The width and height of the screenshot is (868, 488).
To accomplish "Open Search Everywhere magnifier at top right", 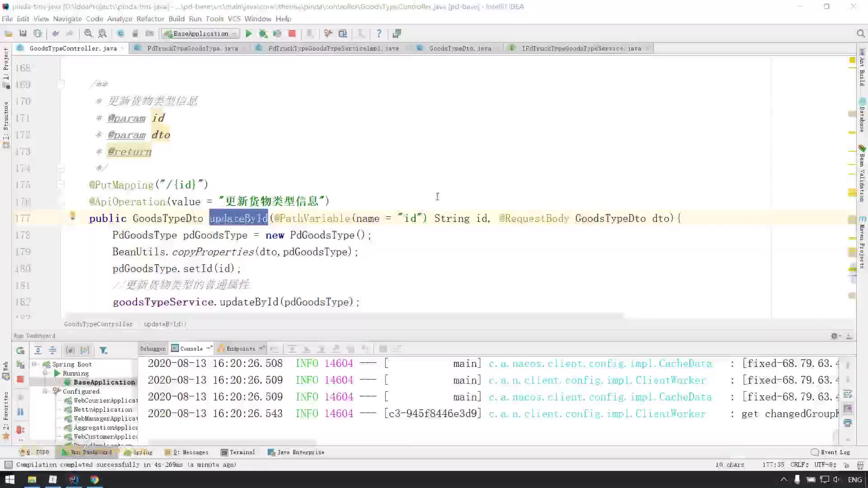I will (861, 33).
